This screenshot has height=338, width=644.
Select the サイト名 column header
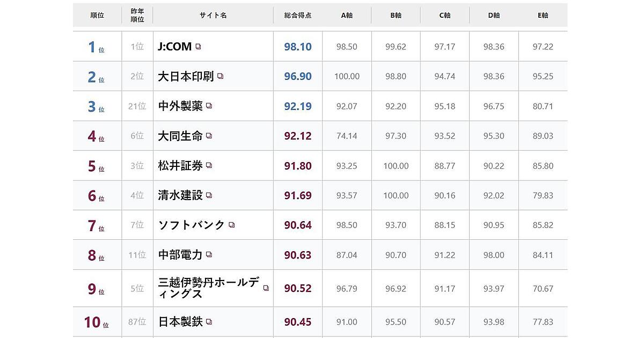tap(213, 16)
